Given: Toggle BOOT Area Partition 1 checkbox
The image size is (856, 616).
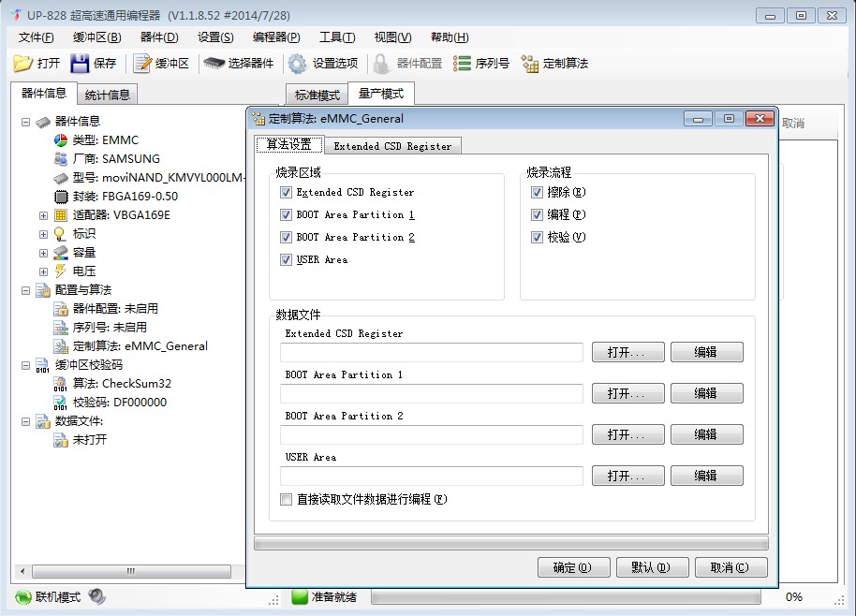Looking at the screenshot, I should (x=286, y=214).
